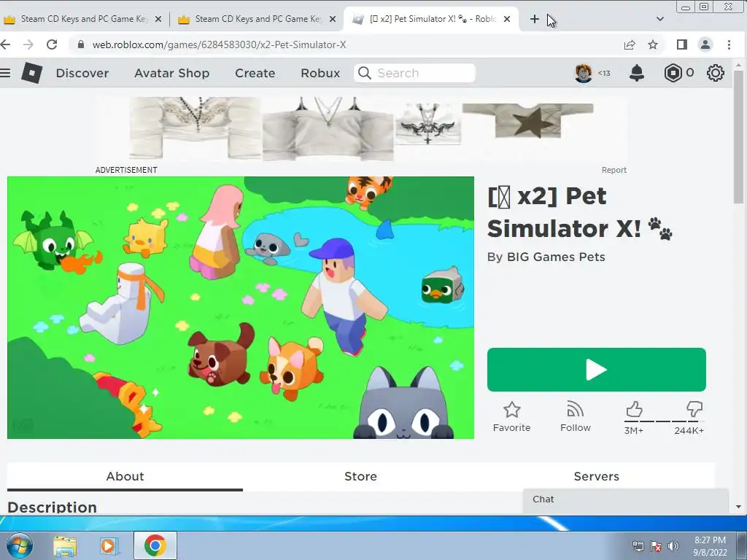Go back in browser history

coord(5,44)
